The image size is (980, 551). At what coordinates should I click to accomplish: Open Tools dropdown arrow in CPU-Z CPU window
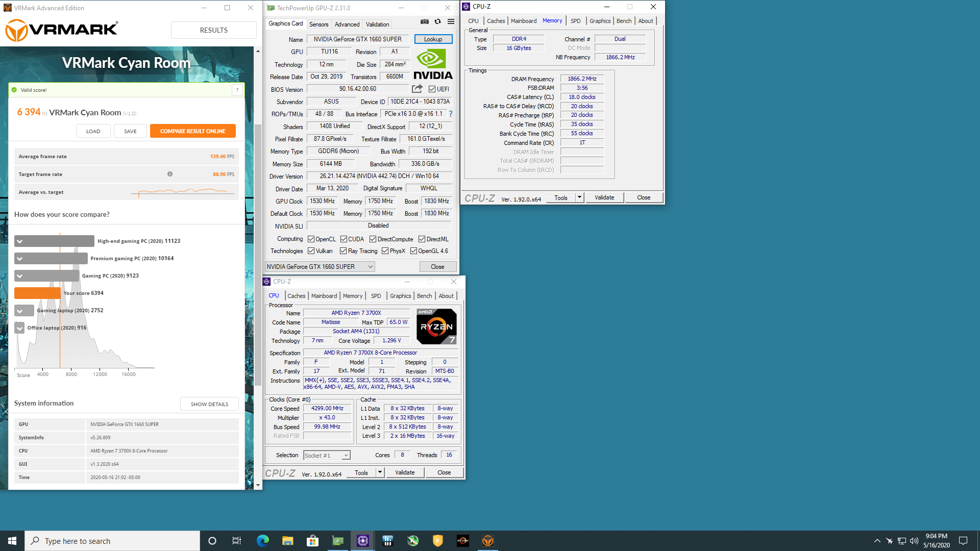coord(380,472)
